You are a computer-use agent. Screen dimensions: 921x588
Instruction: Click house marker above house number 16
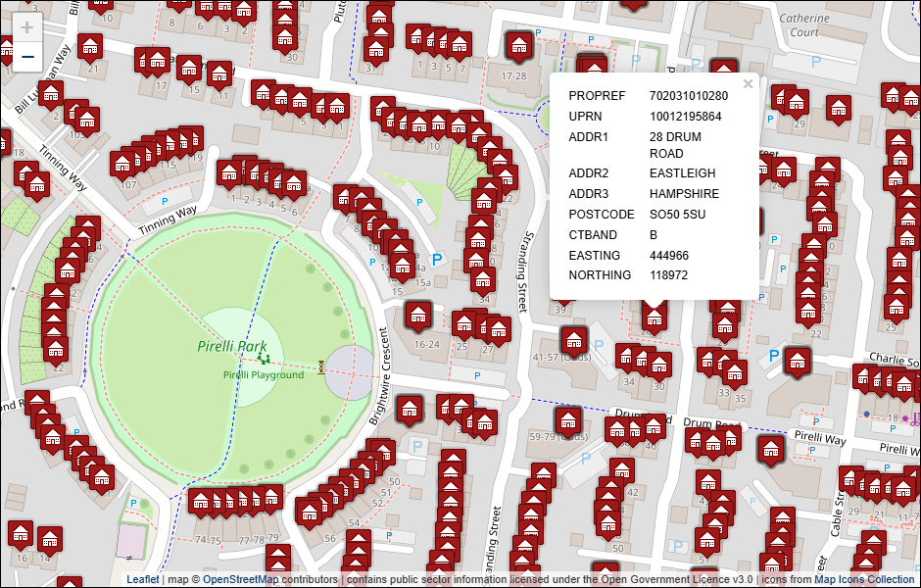pyautogui.click(x=21, y=534)
